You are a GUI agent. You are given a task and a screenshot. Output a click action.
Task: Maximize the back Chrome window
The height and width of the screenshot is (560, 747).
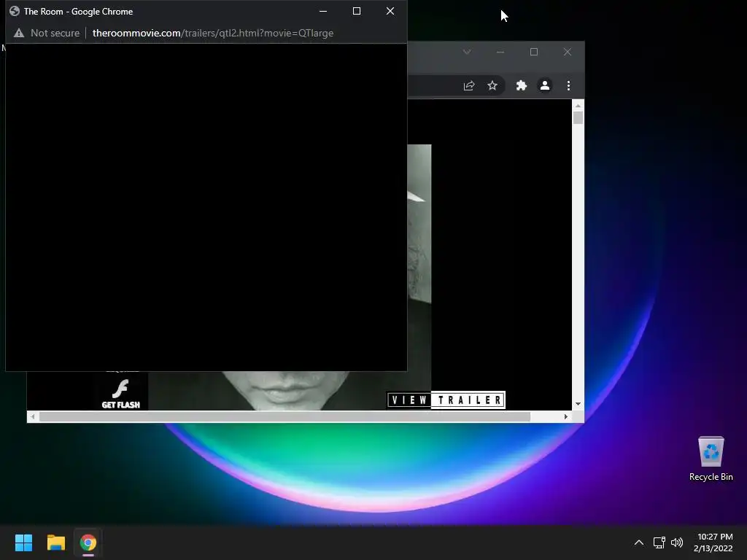click(534, 52)
